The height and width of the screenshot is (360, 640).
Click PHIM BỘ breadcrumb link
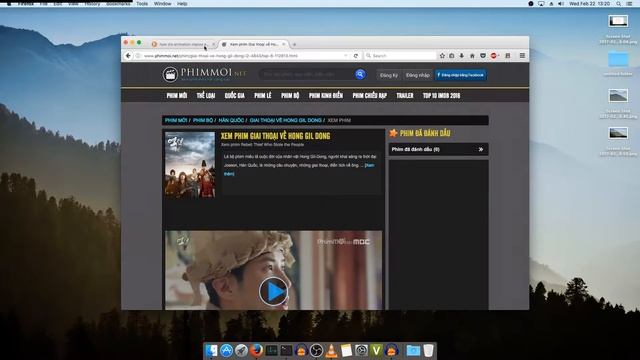pos(203,120)
